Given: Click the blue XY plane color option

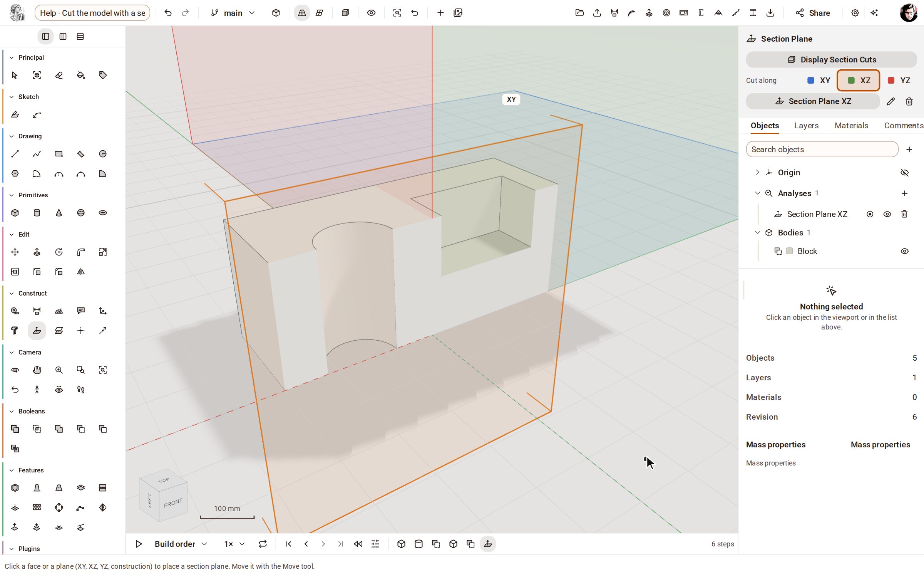Looking at the screenshot, I should pos(819,80).
